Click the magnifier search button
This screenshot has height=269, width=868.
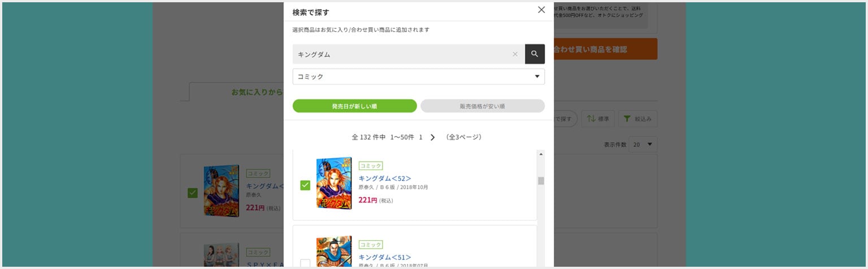535,54
